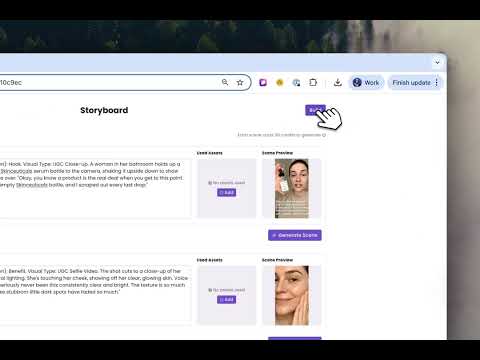480x360 pixels.
Task: Open the Extensions puzzle-piece icon
Action: pyautogui.click(x=313, y=82)
